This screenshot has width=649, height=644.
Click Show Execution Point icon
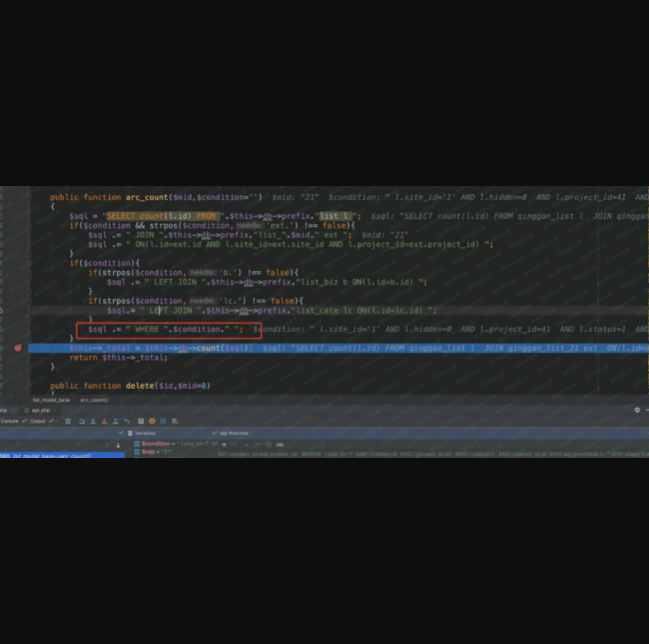(x=68, y=421)
